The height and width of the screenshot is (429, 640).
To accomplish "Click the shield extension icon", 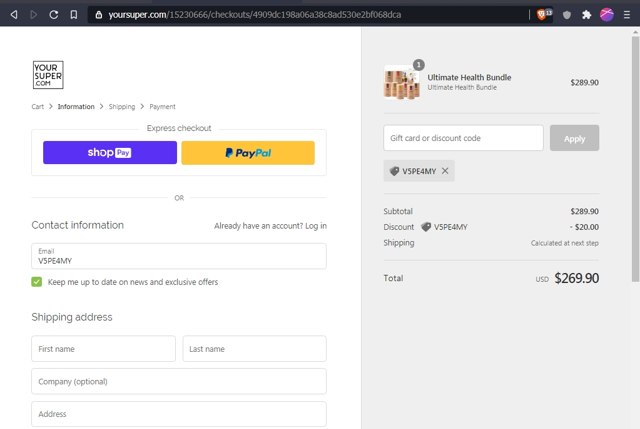I will 567,15.
